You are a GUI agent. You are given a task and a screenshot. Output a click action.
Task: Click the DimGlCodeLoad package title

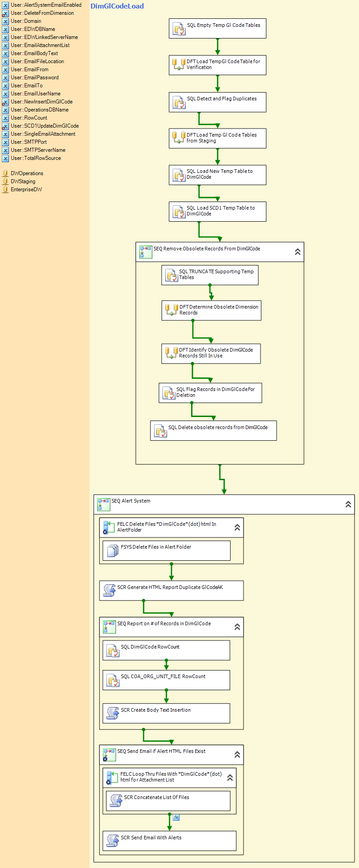click(x=117, y=6)
